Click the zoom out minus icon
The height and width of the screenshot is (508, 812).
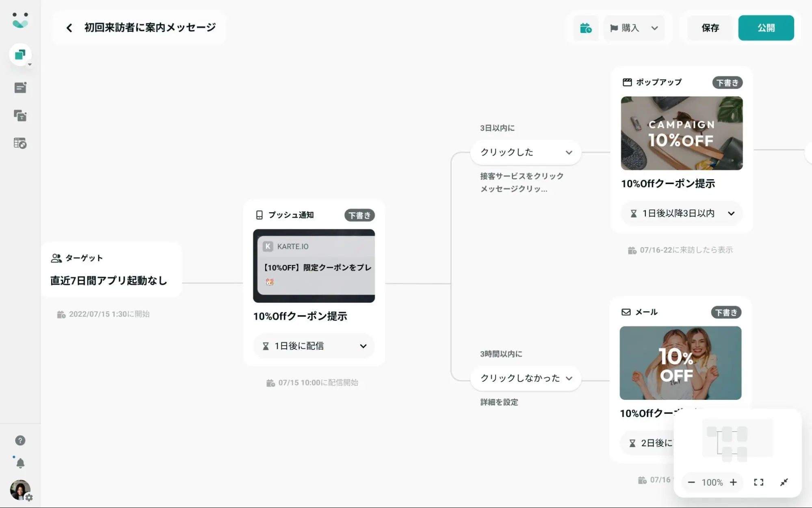(x=691, y=482)
